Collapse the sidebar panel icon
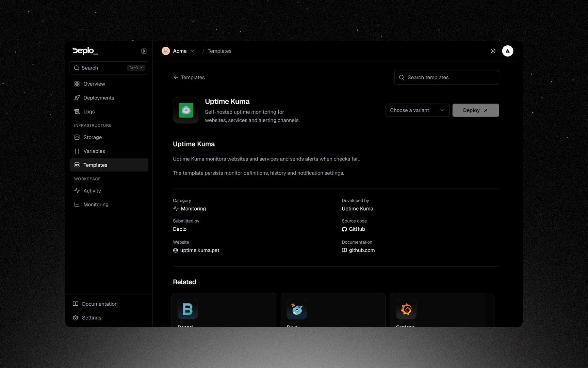The width and height of the screenshot is (588, 368). [144, 51]
